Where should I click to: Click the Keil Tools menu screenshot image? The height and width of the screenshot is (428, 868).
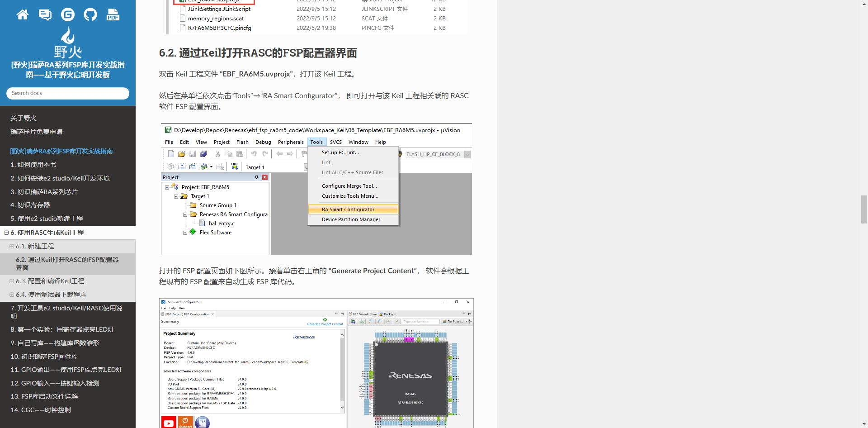(x=316, y=189)
